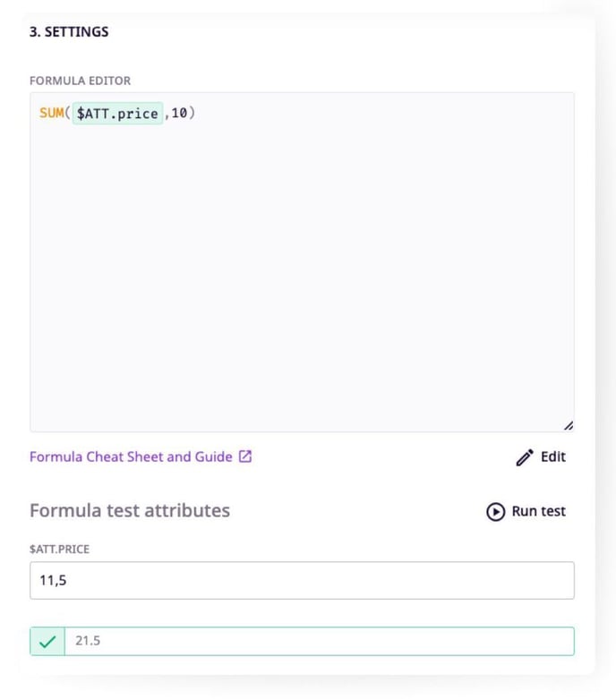Image resolution: width=616 pixels, height=699 pixels.
Task: Click the Edit button label
Action: 553,456
